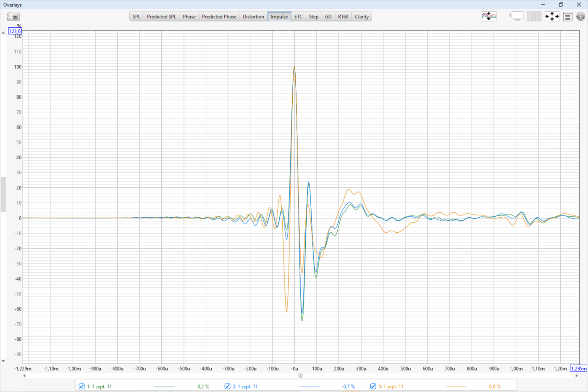The width and height of the screenshot is (588, 392).
Task: Click the horizontal scrollbar thumb
Action: point(300,376)
